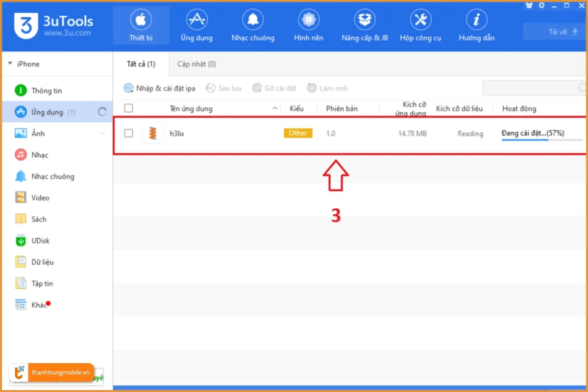Switch to the Cập nhật tab
Viewport: 588px width, 392px height.
coord(196,64)
